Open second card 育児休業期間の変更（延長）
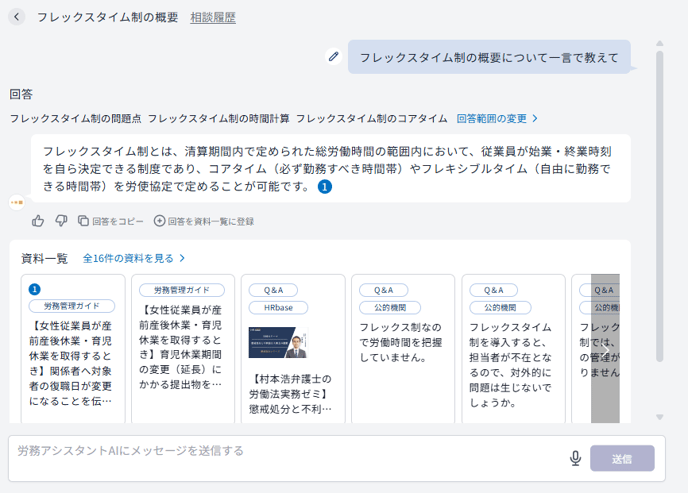 181,347
